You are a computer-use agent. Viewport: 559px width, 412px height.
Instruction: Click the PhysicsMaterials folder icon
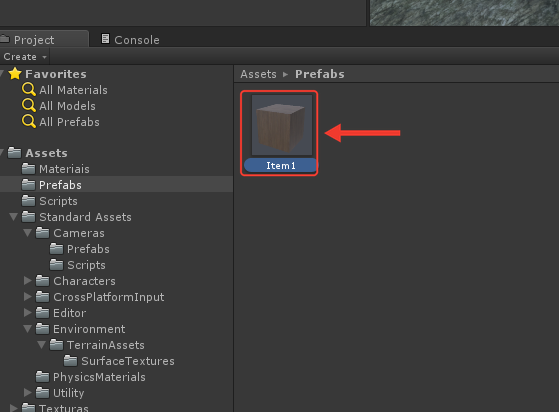coord(42,376)
